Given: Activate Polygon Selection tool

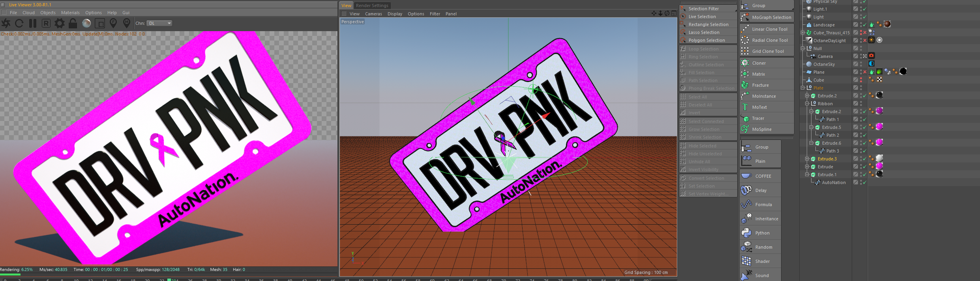Looking at the screenshot, I should coord(708,40).
